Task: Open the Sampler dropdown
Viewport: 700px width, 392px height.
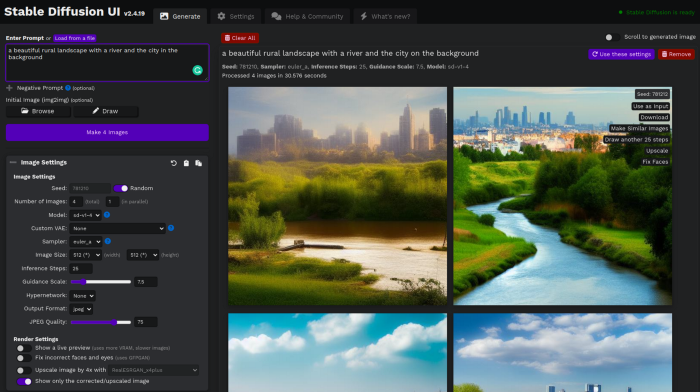Action: click(86, 242)
